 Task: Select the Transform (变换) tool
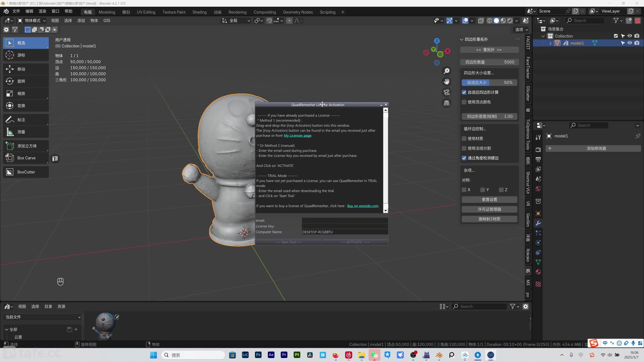(26, 106)
